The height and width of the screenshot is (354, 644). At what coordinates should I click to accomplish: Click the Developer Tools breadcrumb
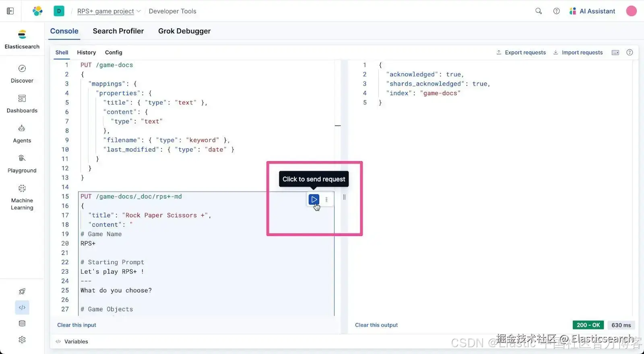173,11
